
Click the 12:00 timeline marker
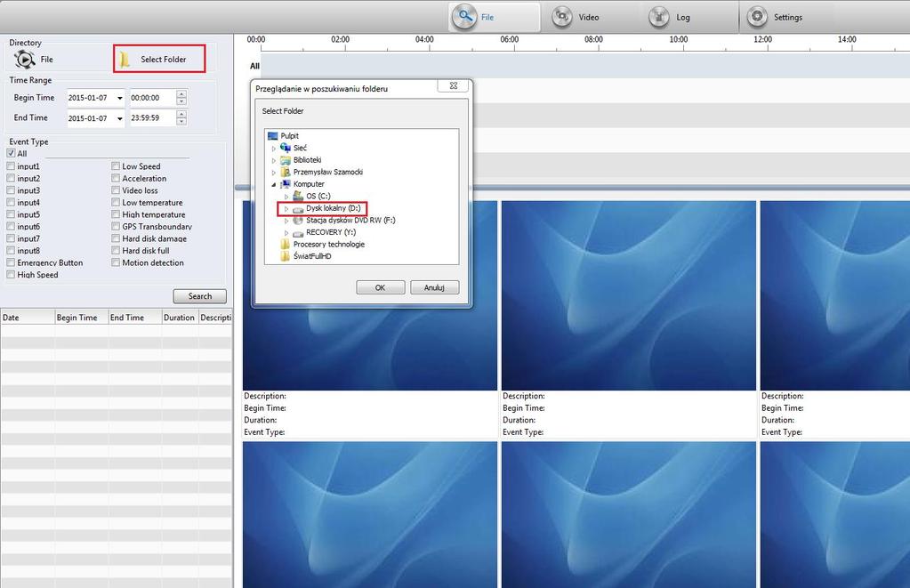click(x=762, y=39)
